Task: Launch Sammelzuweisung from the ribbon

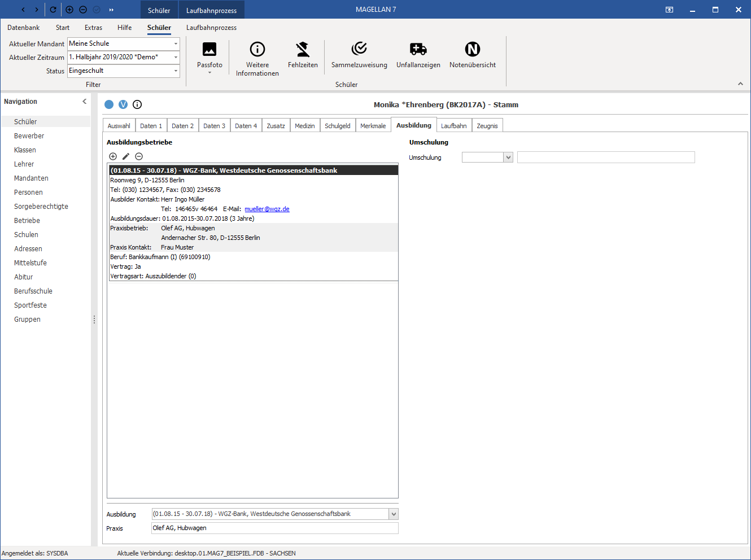Action: point(359,56)
